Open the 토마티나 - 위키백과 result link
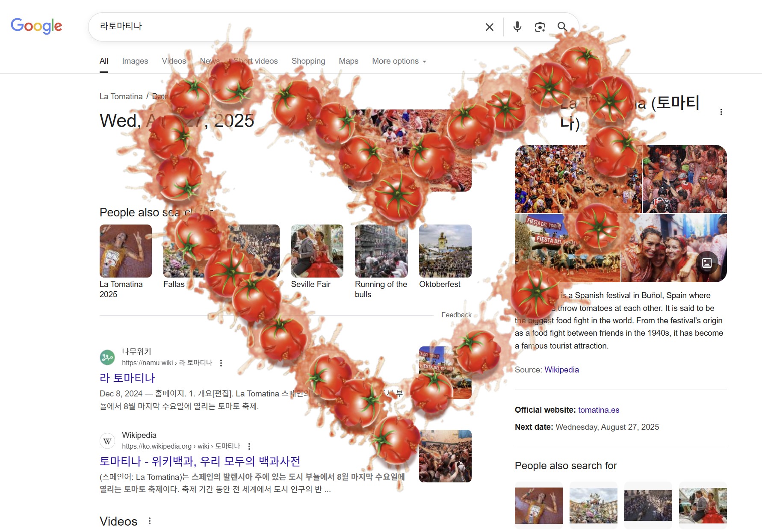The height and width of the screenshot is (532, 762). pyautogui.click(x=200, y=461)
